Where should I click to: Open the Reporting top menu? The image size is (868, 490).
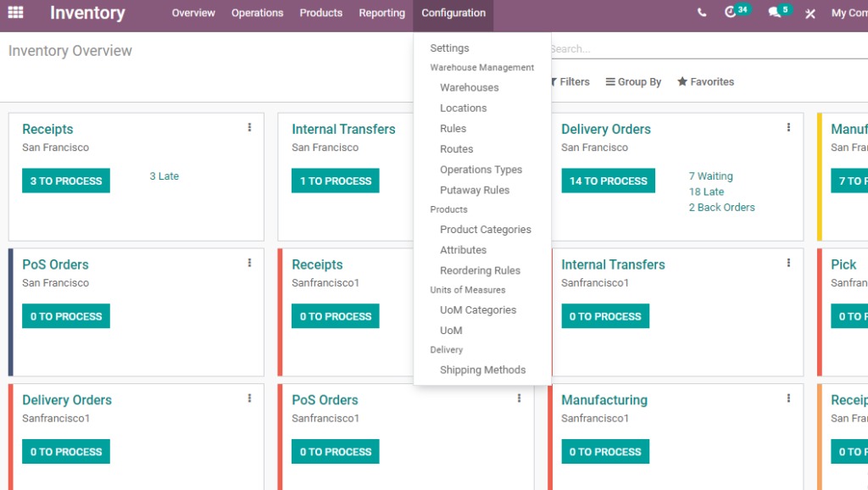381,13
